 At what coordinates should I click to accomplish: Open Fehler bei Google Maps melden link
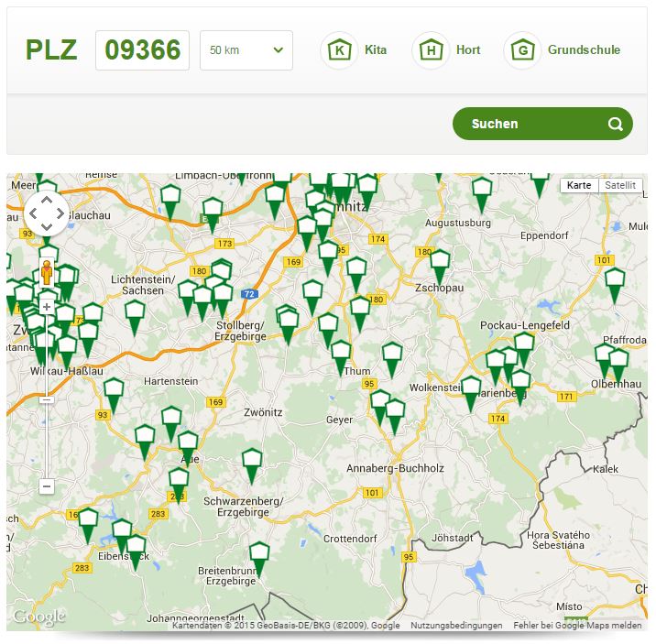click(x=577, y=625)
